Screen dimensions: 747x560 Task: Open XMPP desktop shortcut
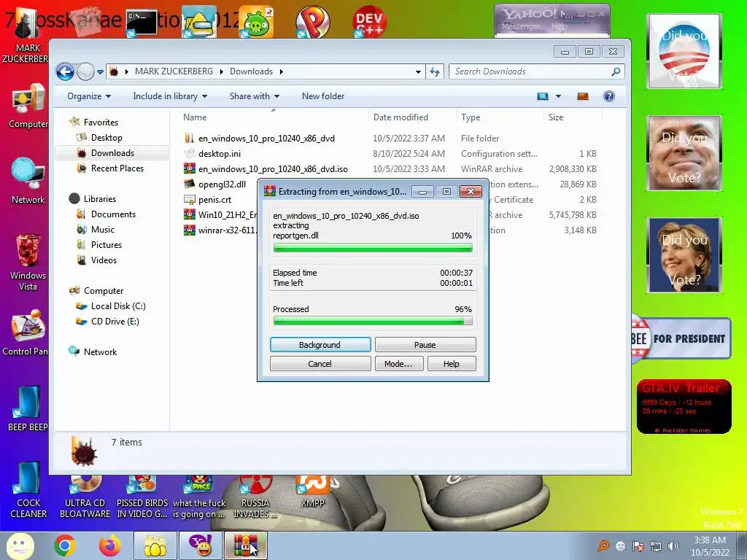tap(313, 491)
